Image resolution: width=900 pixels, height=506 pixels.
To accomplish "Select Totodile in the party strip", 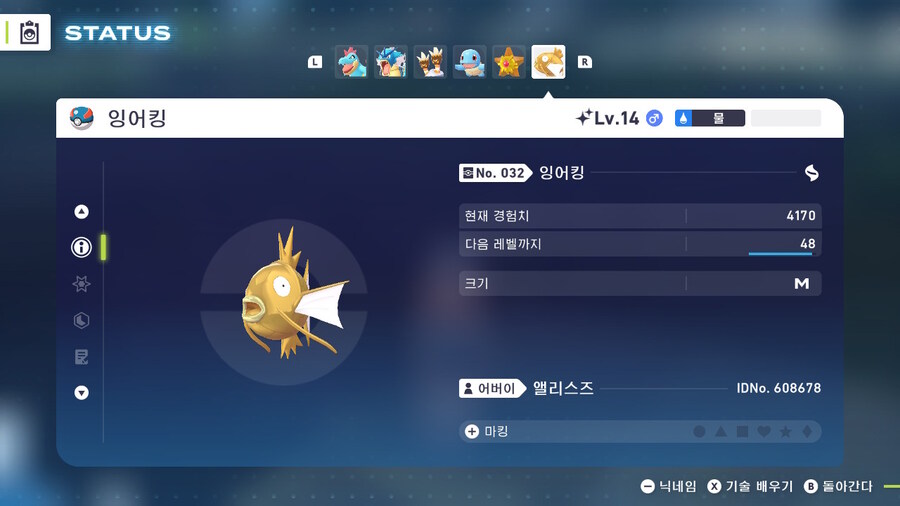I will (351, 62).
